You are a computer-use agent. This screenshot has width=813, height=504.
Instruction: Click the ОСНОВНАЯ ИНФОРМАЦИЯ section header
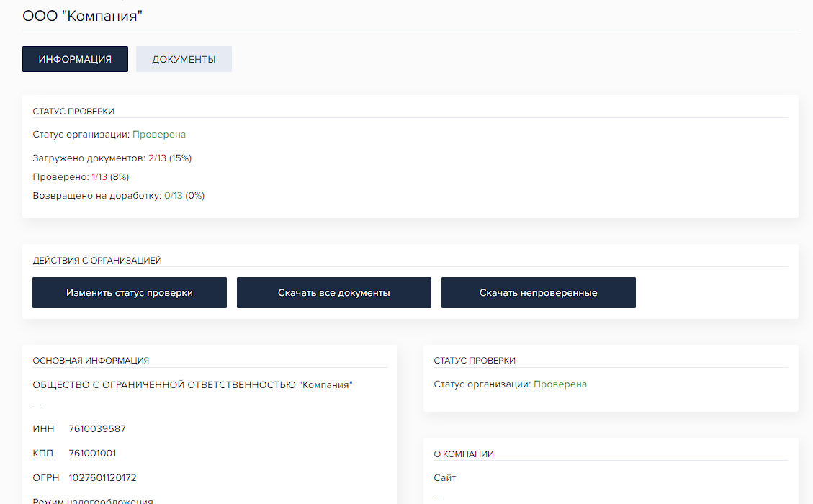click(91, 360)
